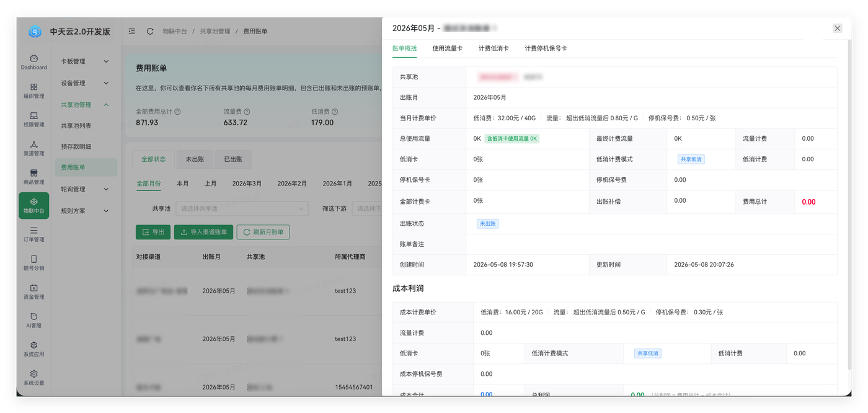Expand the 轮询管理 menu
Viewport: 868px width, 413px height.
coord(85,189)
